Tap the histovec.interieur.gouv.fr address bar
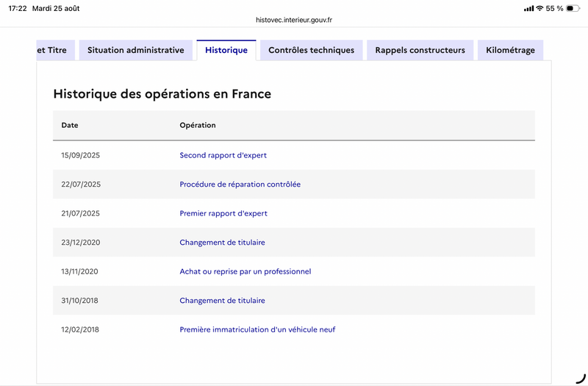Image resolution: width=588 pixels, height=386 pixels. pyautogui.click(x=294, y=20)
